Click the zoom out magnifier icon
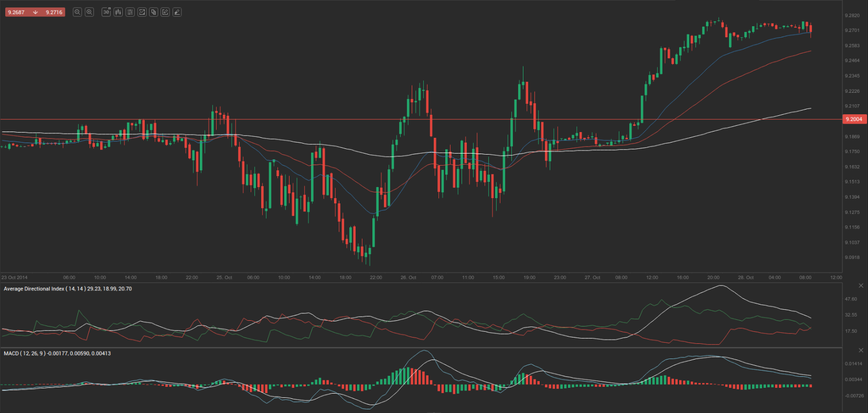This screenshot has width=868, height=413. click(77, 12)
